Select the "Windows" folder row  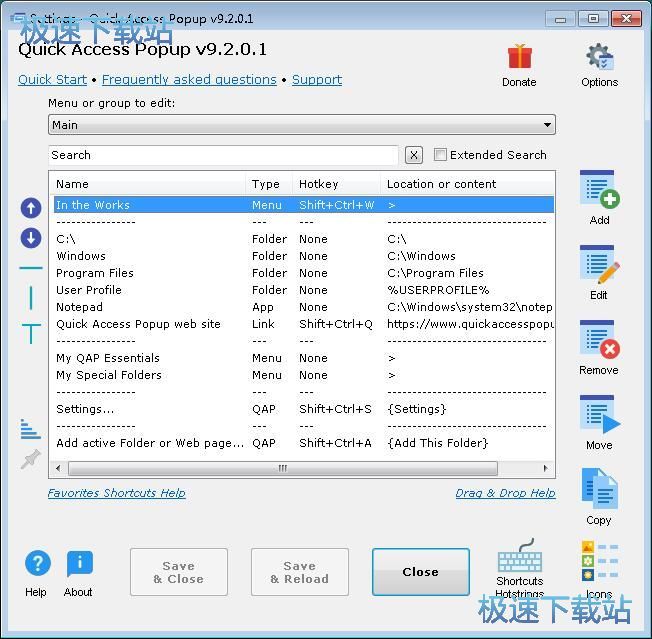[x=304, y=256]
